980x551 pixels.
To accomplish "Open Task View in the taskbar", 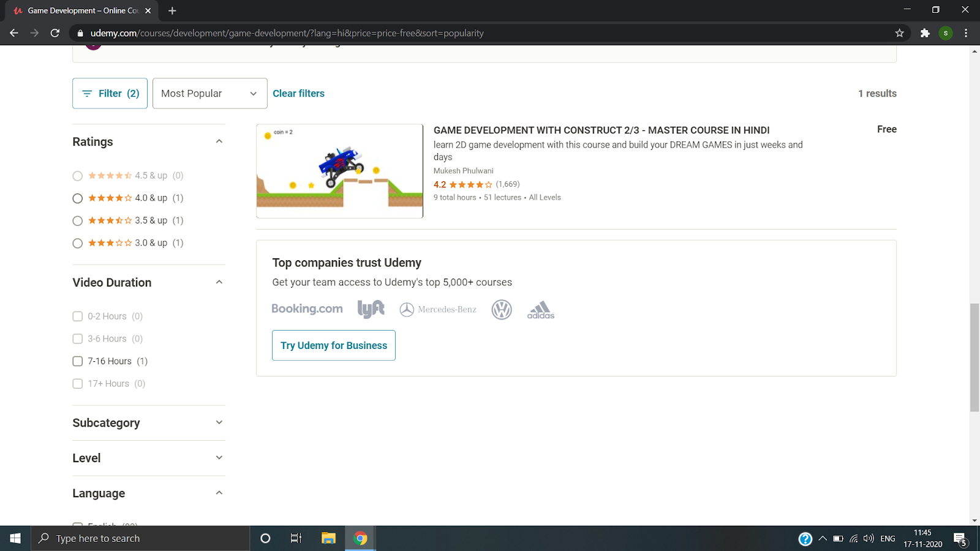I will point(296,538).
